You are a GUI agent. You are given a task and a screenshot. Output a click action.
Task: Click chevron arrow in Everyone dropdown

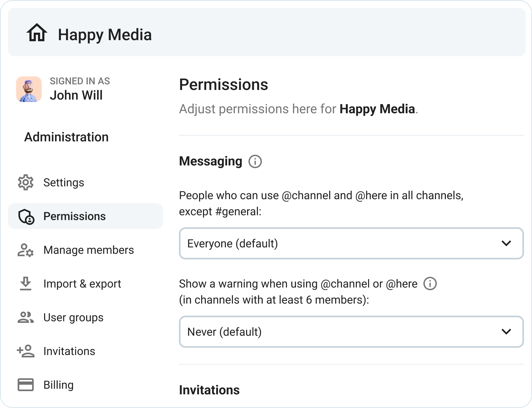(x=506, y=243)
